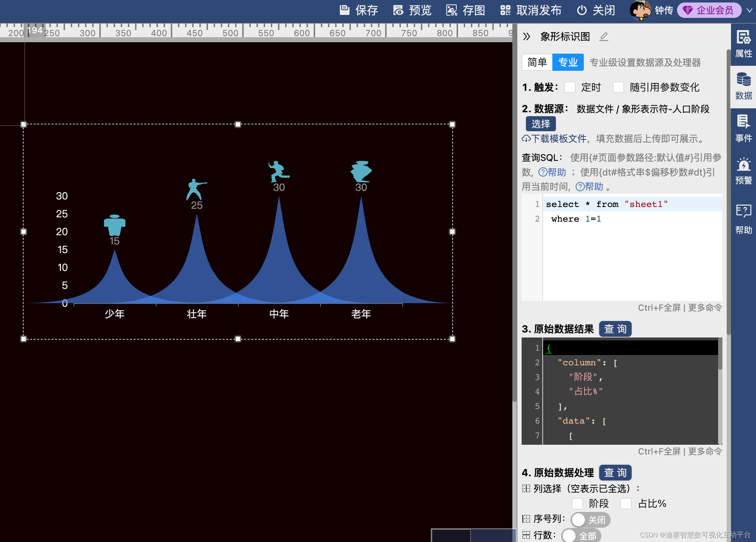756x542 pixels.
Task: Click 取消发布 unpublish
Action: pyautogui.click(x=531, y=10)
